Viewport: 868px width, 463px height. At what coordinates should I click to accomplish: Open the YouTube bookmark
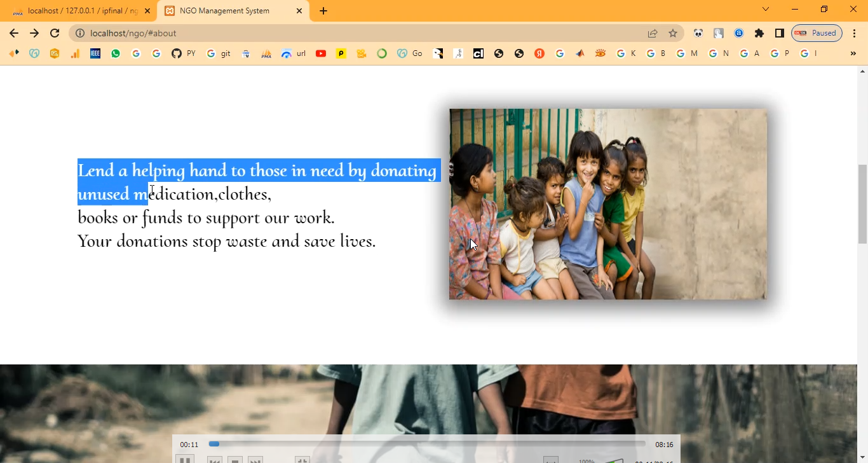click(x=321, y=53)
